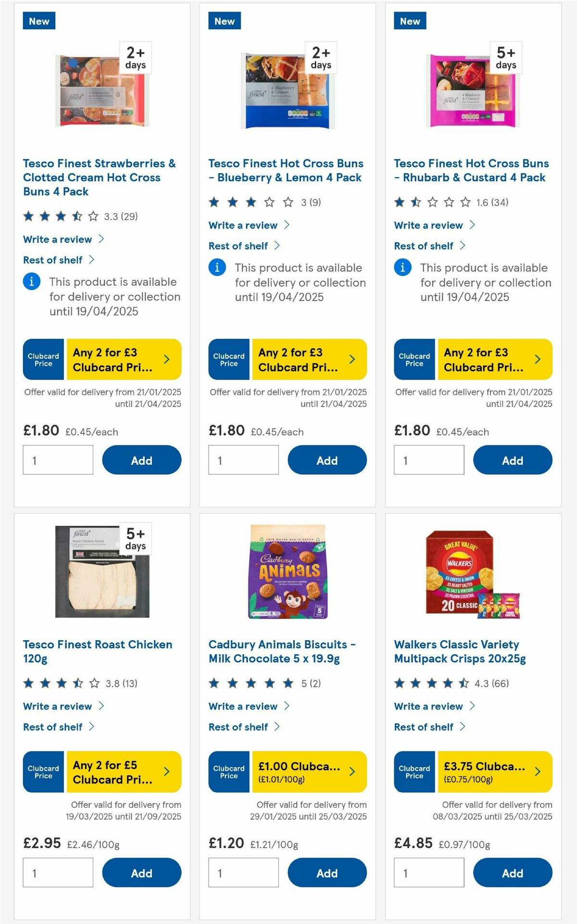Screen dimensions: 577x924
Task: Open Walkers Classic Variety Multipack product link
Action: 460,651
